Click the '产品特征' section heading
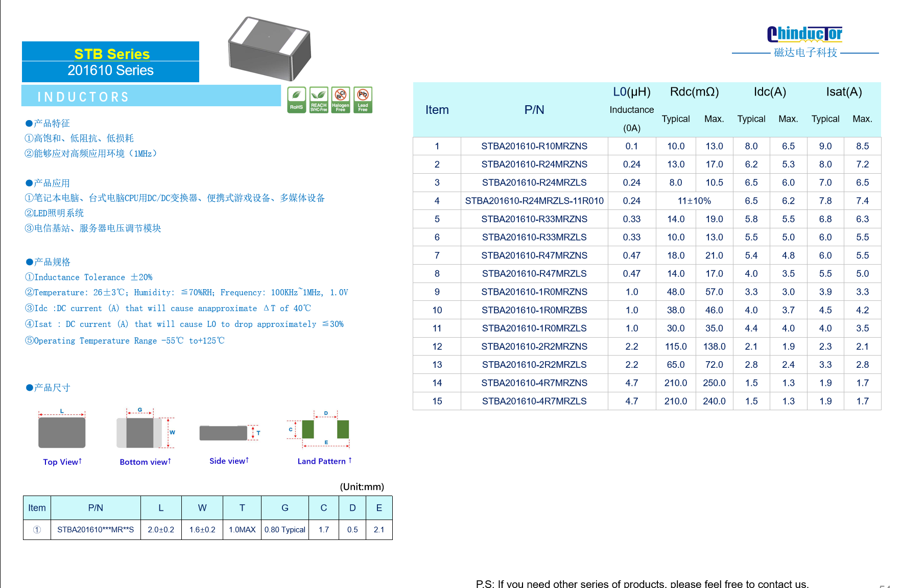This screenshot has width=902, height=588. [48, 123]
